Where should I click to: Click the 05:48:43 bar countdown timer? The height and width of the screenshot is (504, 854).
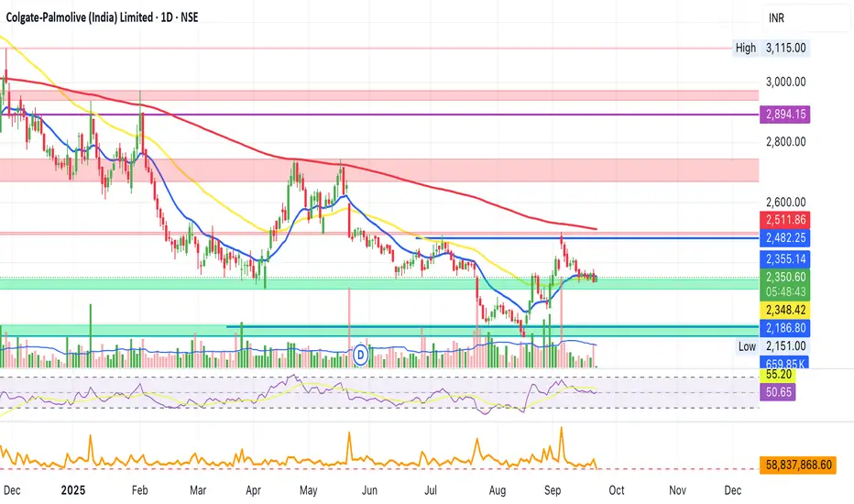tap(785, 292)
